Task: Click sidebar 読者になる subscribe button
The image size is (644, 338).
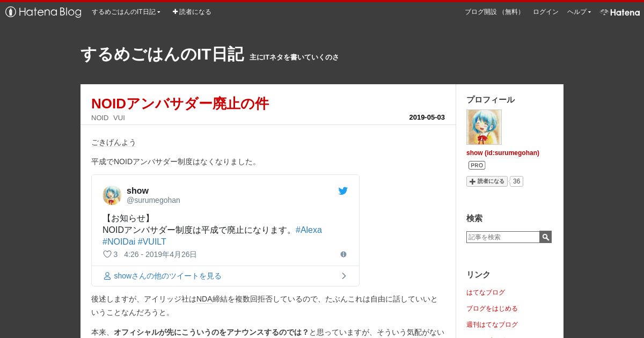Action: click(x=487, y=181)
